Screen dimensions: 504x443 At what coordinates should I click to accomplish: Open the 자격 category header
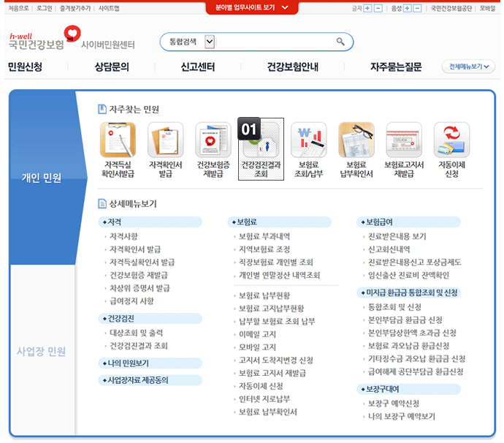click(150, 222)
